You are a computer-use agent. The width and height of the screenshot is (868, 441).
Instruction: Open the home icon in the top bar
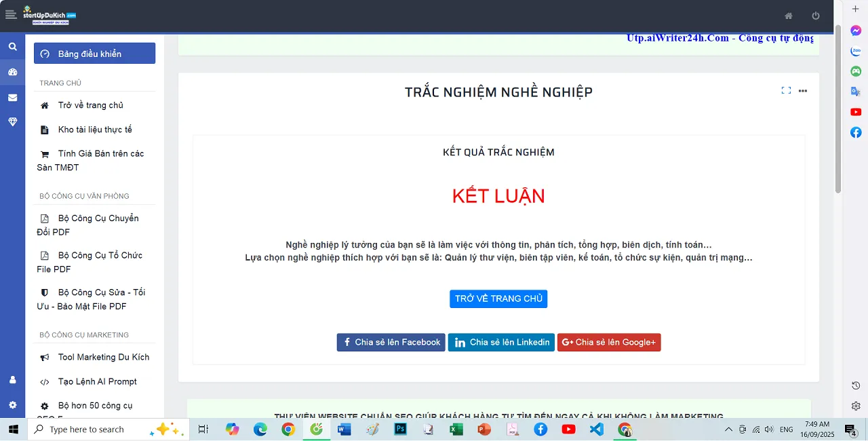[x=789, y=16]
